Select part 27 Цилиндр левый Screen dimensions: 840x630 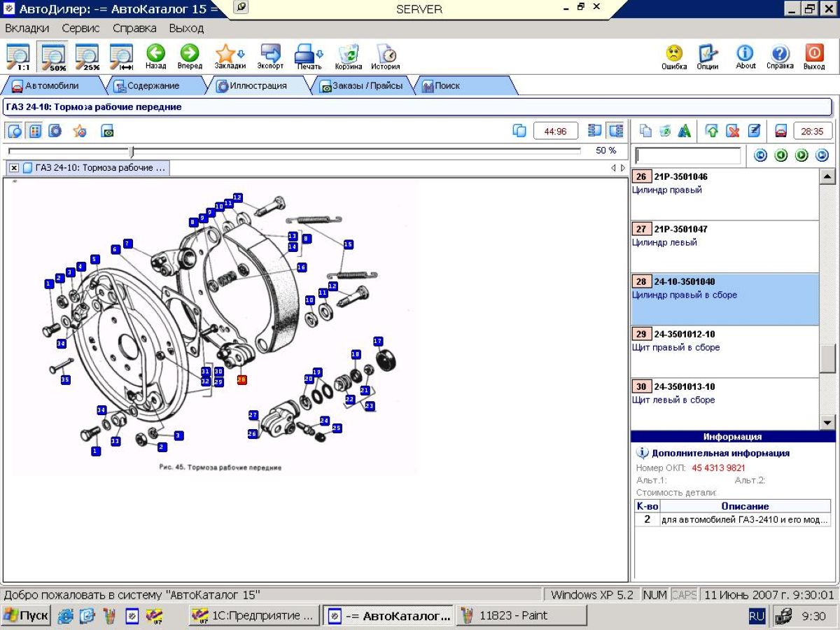[x=724, y=247]
